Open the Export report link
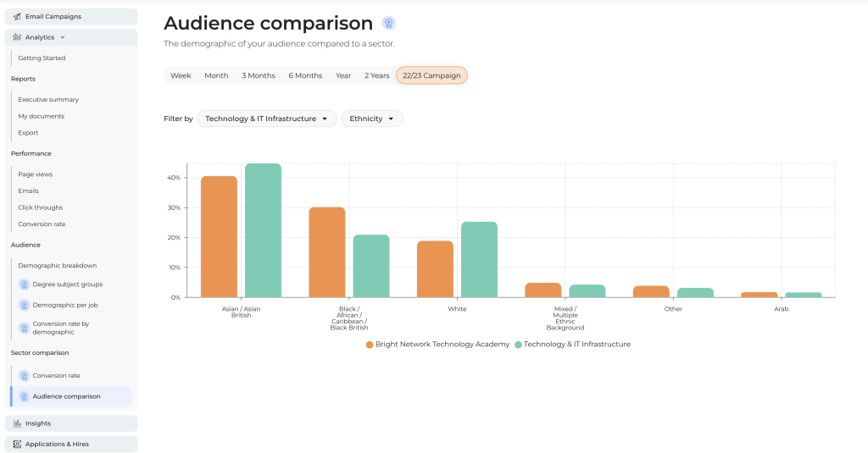Screen dimensions: 868x453 point(28,133)
